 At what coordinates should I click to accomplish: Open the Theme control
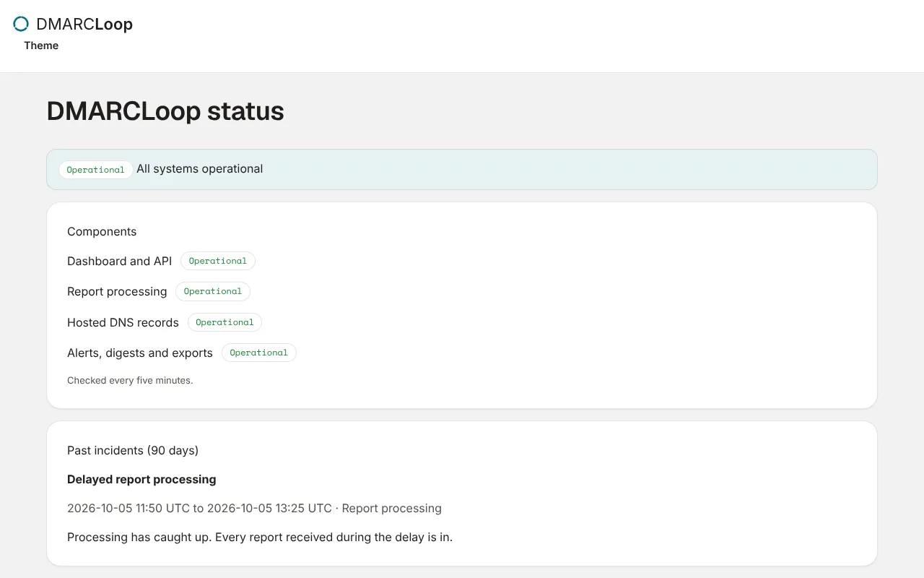coord(41,46)
